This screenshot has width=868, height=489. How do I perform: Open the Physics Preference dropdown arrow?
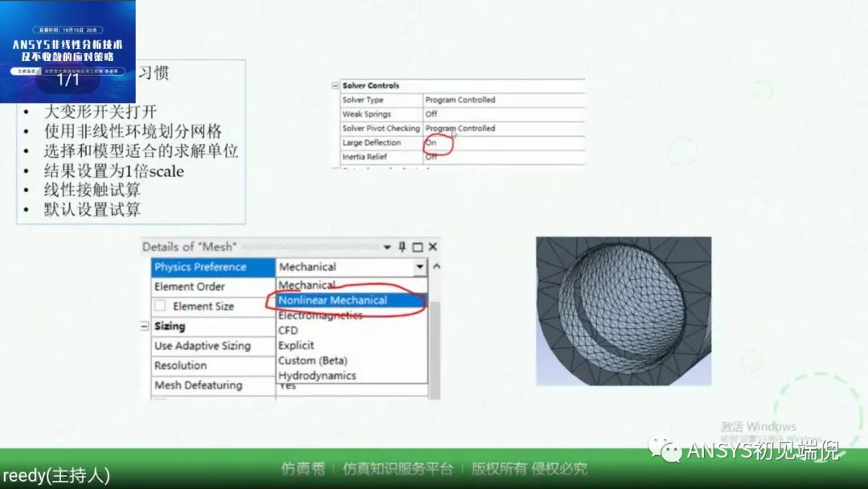pyautogui.click(x=420, y=267)
